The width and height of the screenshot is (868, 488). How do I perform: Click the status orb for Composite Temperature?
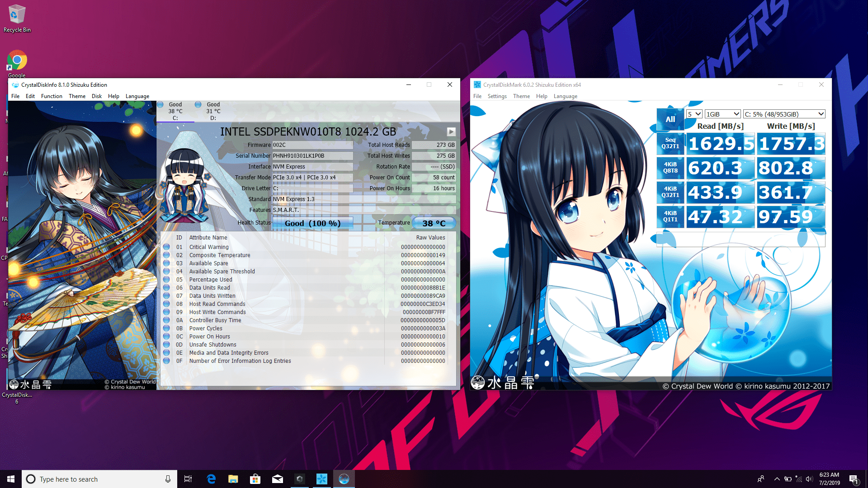tap(166, 255)
